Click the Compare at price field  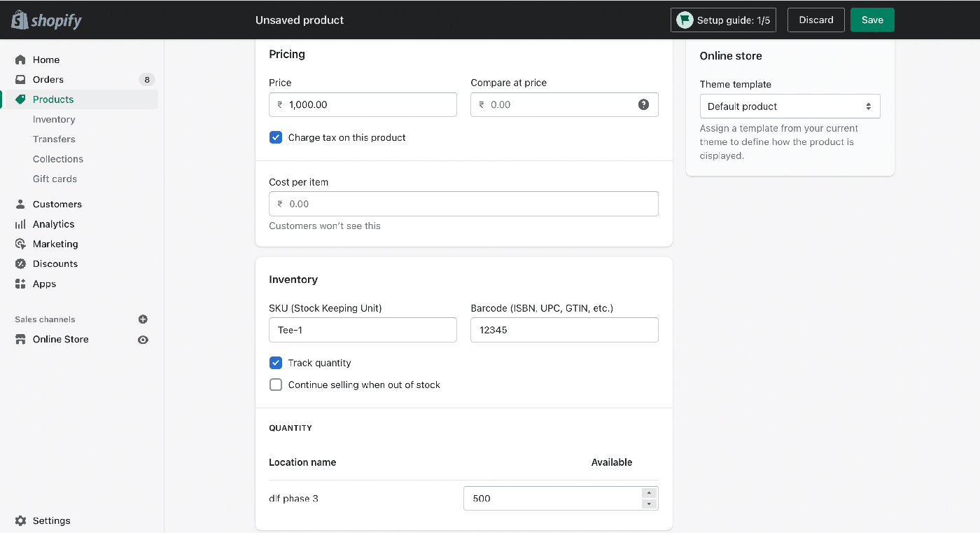564,104
